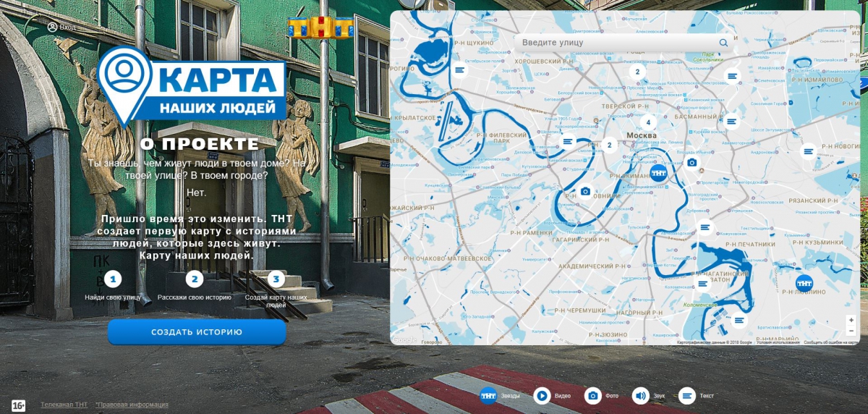Open the text marker near Сокольники
868x414 pixels.
point(733,75)
